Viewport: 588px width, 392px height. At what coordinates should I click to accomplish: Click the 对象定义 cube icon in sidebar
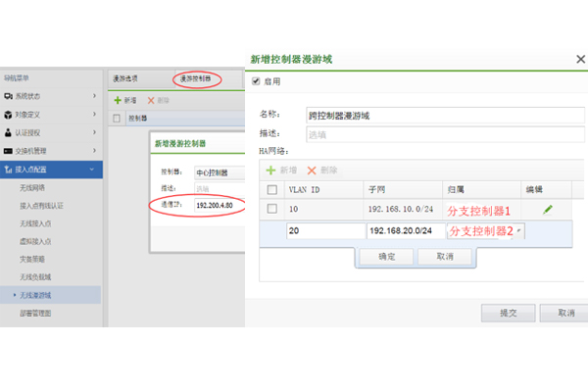[9, 114]
